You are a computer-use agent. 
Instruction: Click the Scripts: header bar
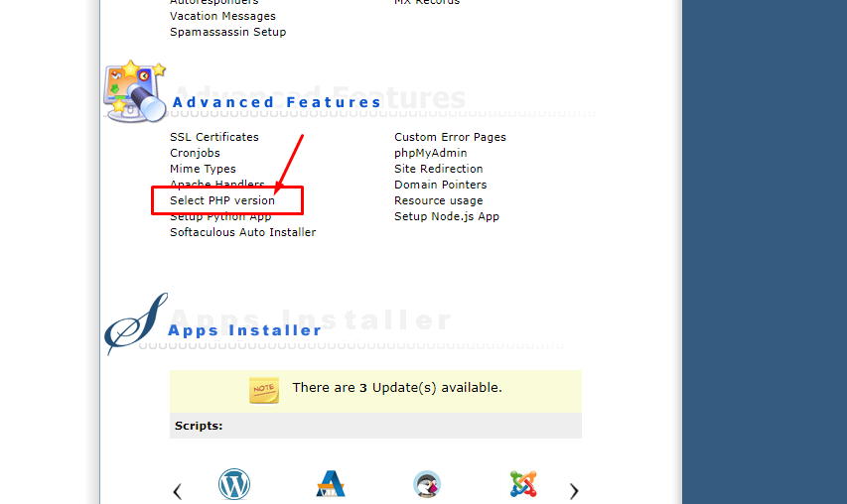pyautogui.click(x=375, y=426)
